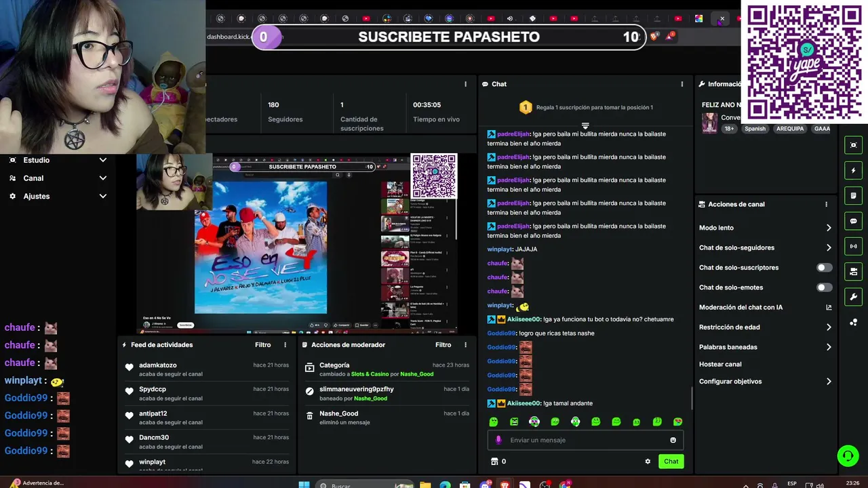The image size is (868, 488).
Task: Open the stats panel three-dot menu
Action: pyautogui.click(x=465, y=84)
